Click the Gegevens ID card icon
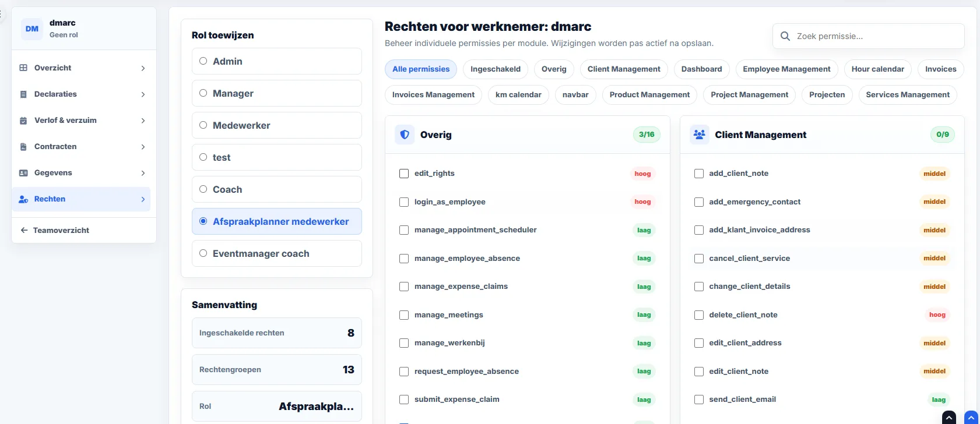The width and height of the screenshot is (980, 424). tap(23, 173)
